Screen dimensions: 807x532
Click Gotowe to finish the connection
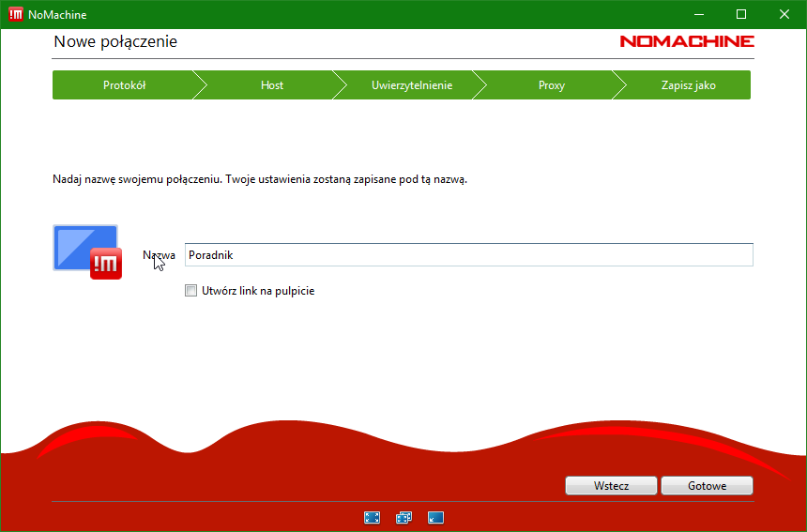pos(707,486)
